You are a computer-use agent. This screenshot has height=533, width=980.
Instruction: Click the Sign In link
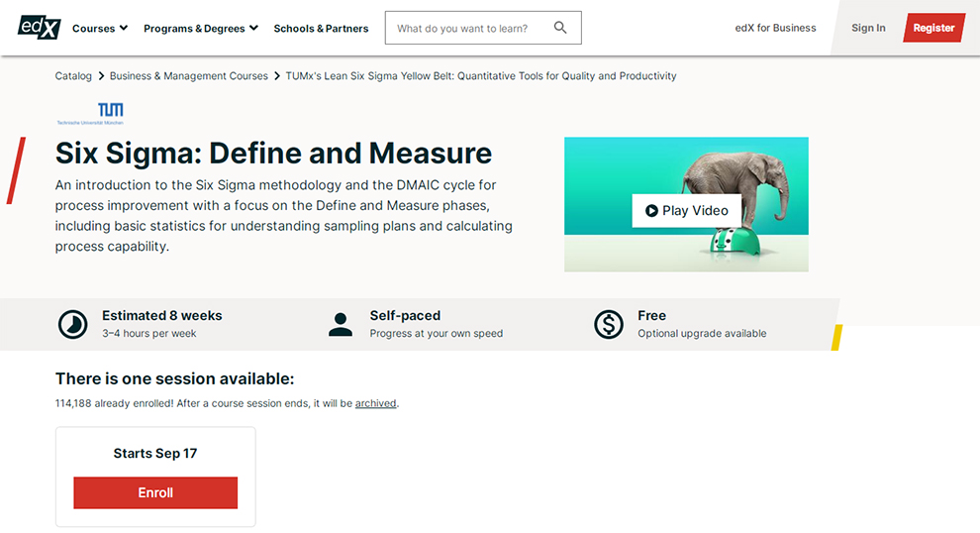point(868,28)
